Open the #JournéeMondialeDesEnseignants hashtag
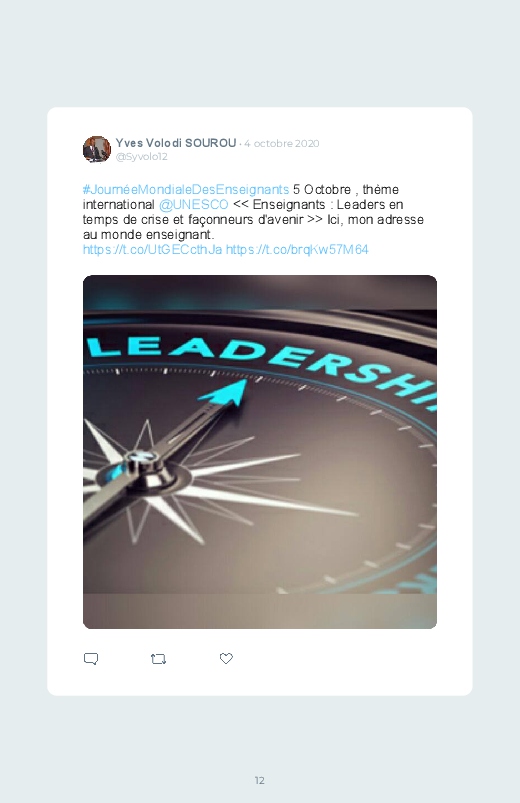The width and height of the screenshot is (520, 803). (x=186, y=189)
